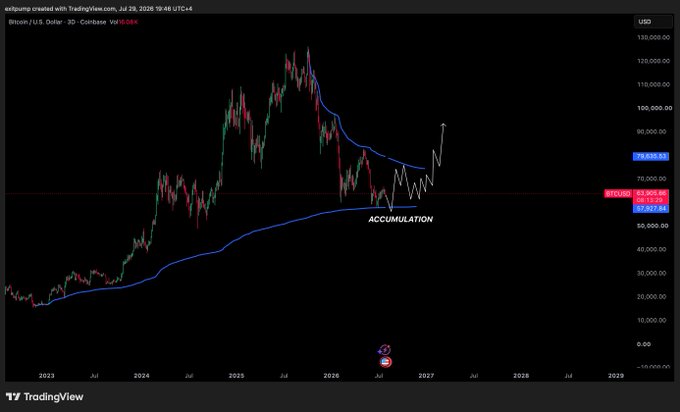Click the 90,000.00 price axis value
680x412 pixels.
point(652,131)
